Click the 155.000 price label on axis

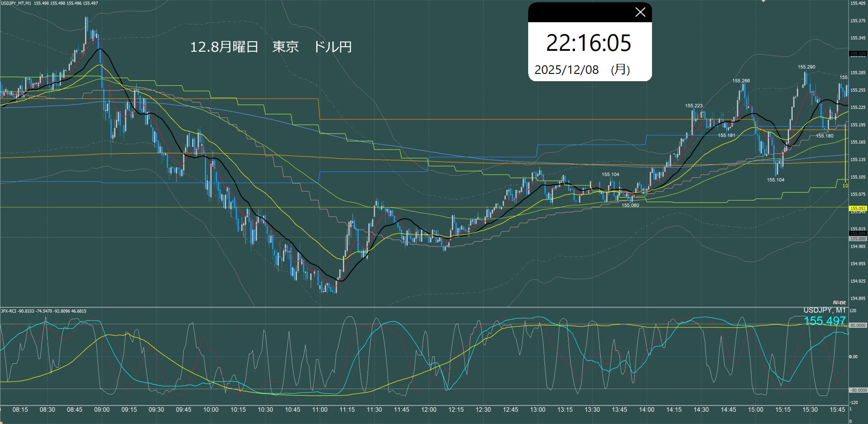(x=858, y=239)
